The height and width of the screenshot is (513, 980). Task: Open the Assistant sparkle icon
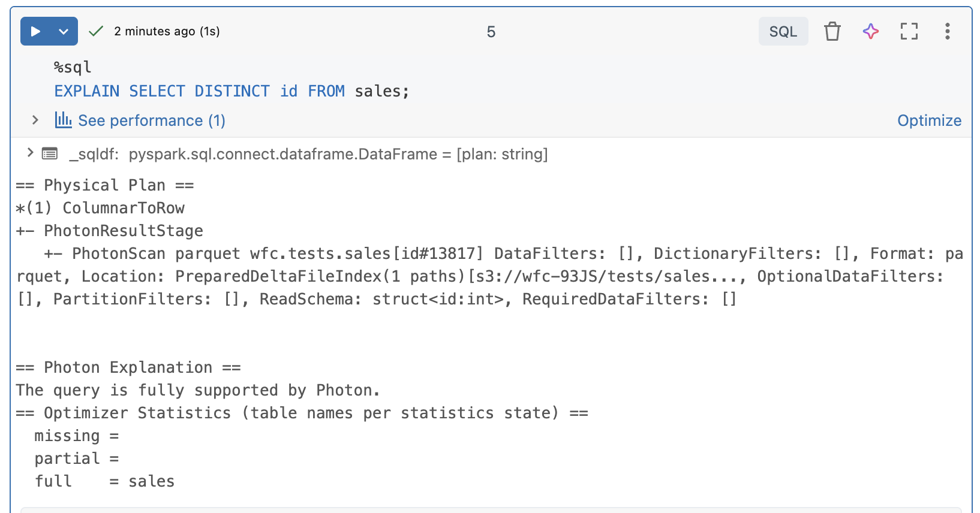tap(870, 31)
